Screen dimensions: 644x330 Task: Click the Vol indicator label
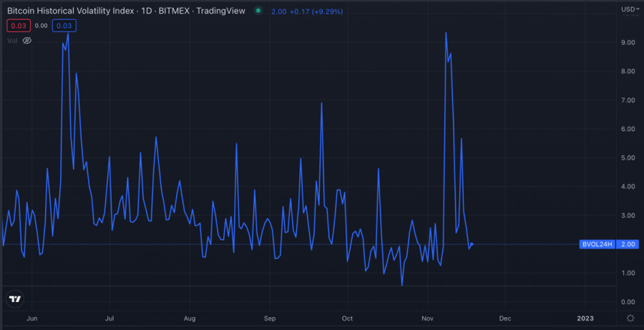point(12,41)
